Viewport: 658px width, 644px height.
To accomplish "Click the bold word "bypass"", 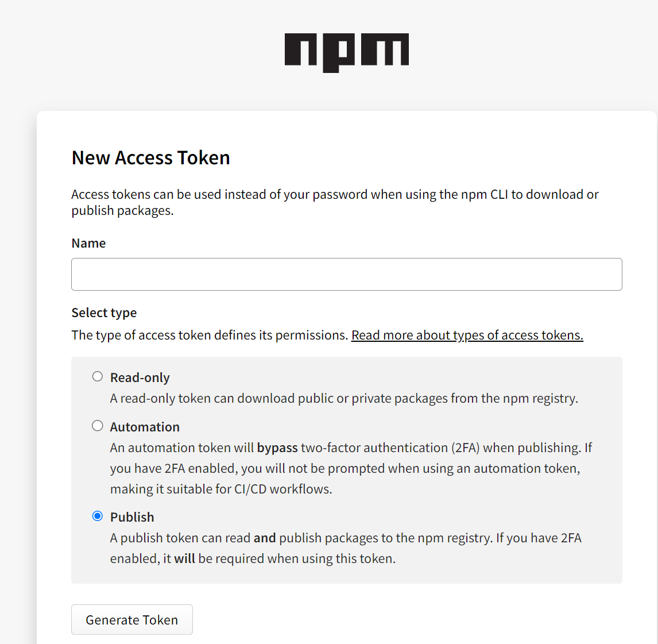I will [277, 448].
